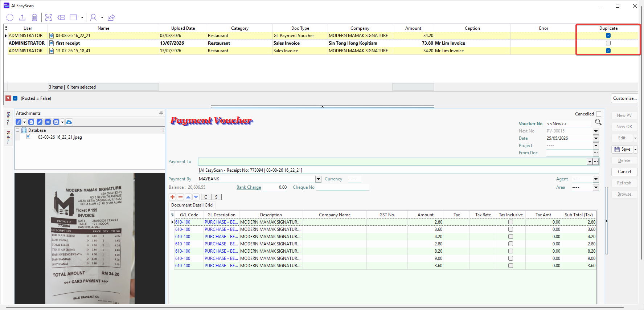This screenshot has height=310, width=644.
Task: Click the upload icon in the top toolbar
Action: (22, 17)
